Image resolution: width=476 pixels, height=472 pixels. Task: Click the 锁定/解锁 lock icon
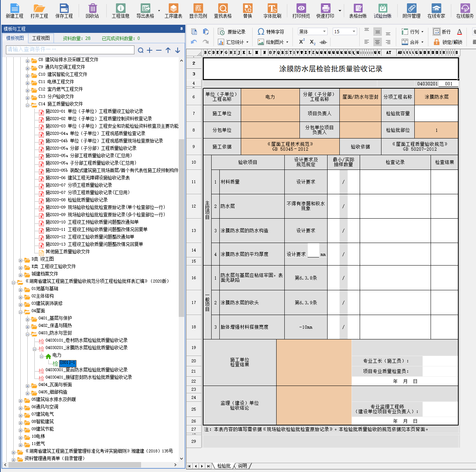point(437,42)
